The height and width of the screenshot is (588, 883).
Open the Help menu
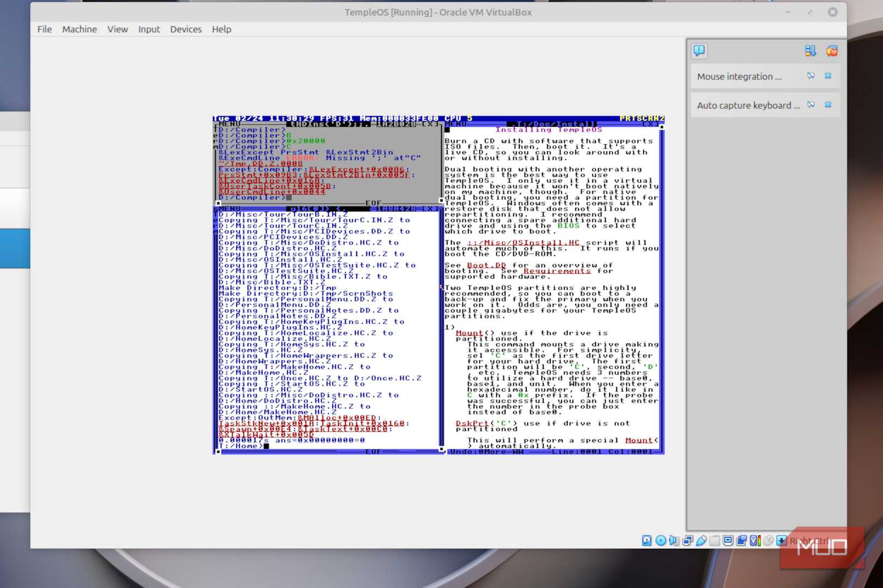pyautogui.click(x=221, y=29)
